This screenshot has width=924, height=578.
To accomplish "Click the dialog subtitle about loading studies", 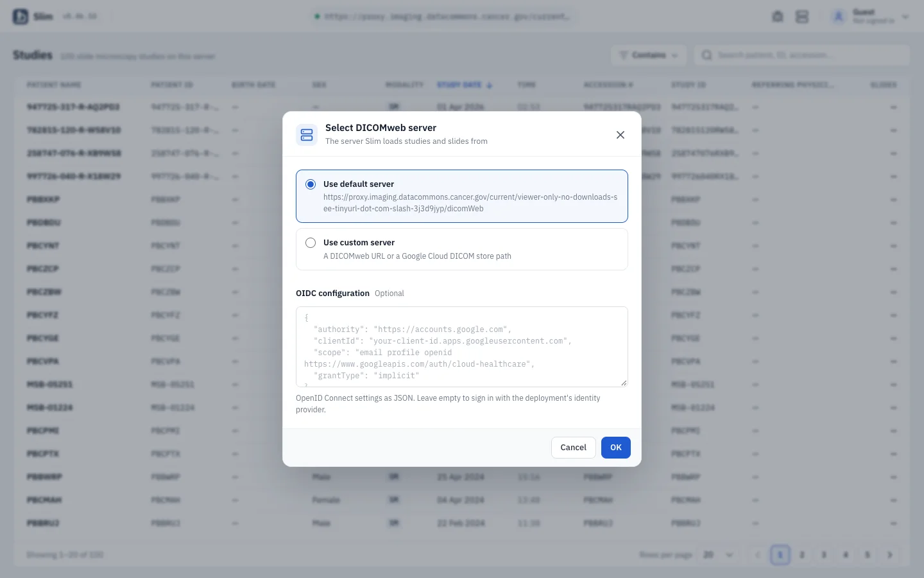I will coord(406,141).
